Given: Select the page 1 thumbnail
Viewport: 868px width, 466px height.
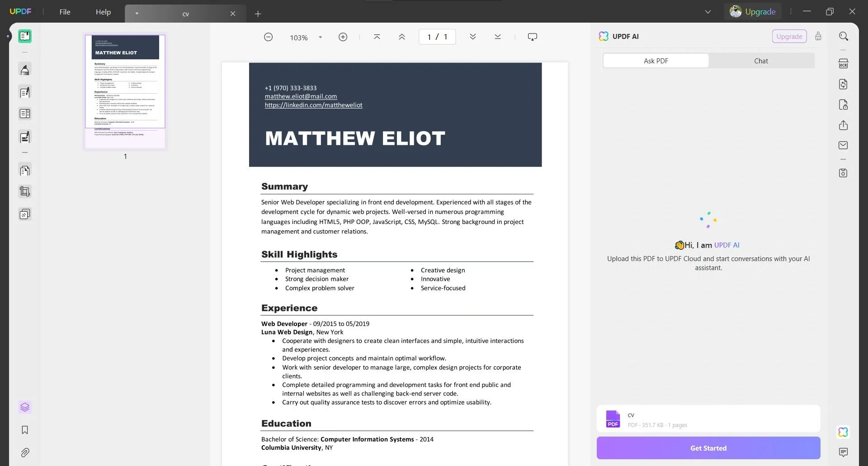Looking at the screenshot, I should click(125, 90).
